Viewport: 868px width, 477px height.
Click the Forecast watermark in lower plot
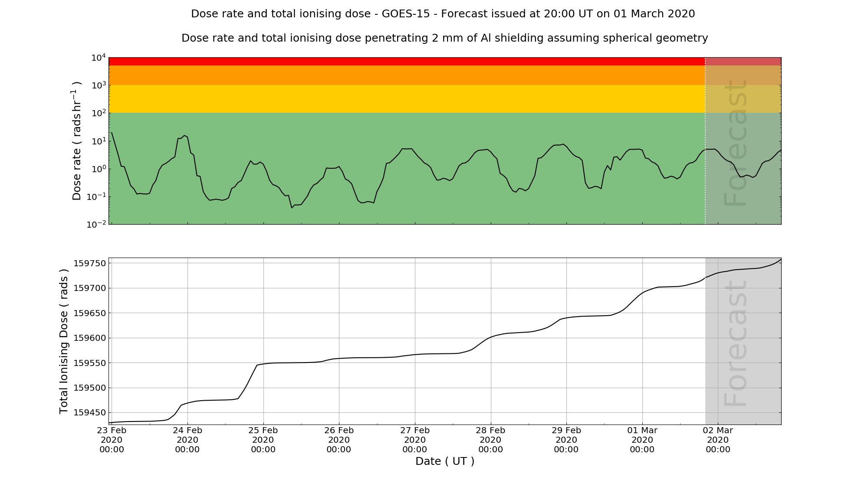pos(736,343)
